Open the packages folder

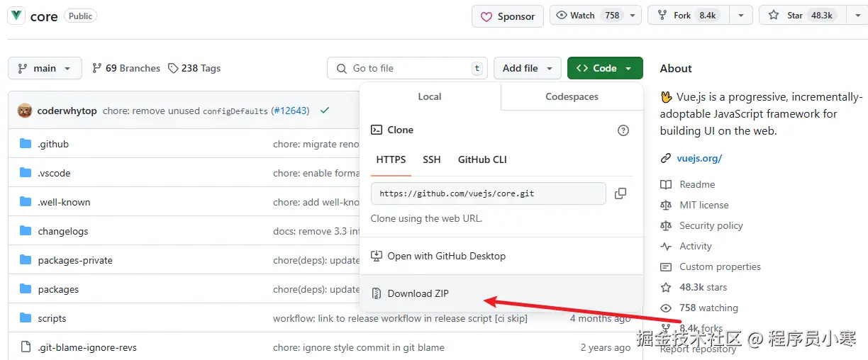pos(58,289)
